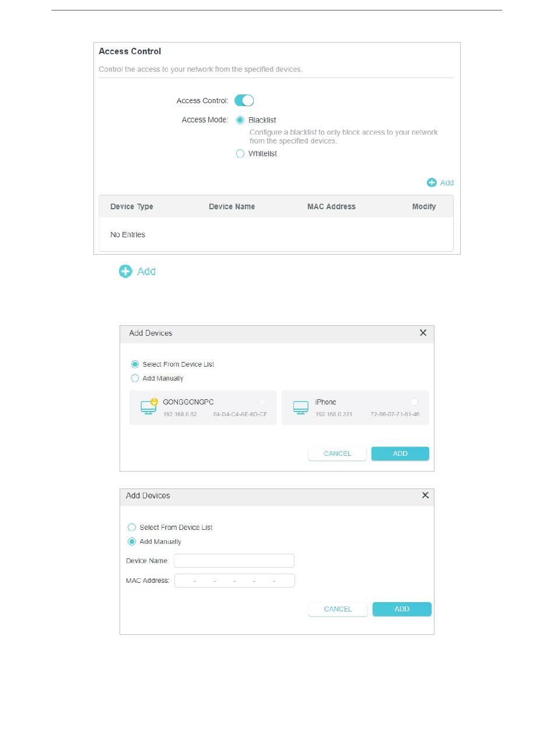
Task: Click CANCEL in the Add Manually dialog
Action: click(338, 609)
